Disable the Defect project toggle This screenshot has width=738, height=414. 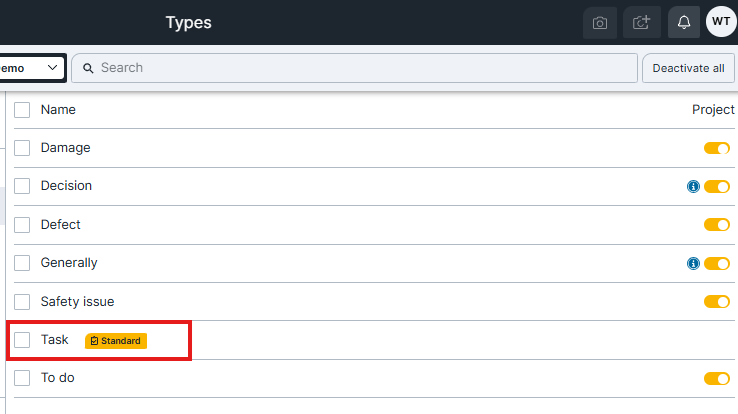pos(717,225)
